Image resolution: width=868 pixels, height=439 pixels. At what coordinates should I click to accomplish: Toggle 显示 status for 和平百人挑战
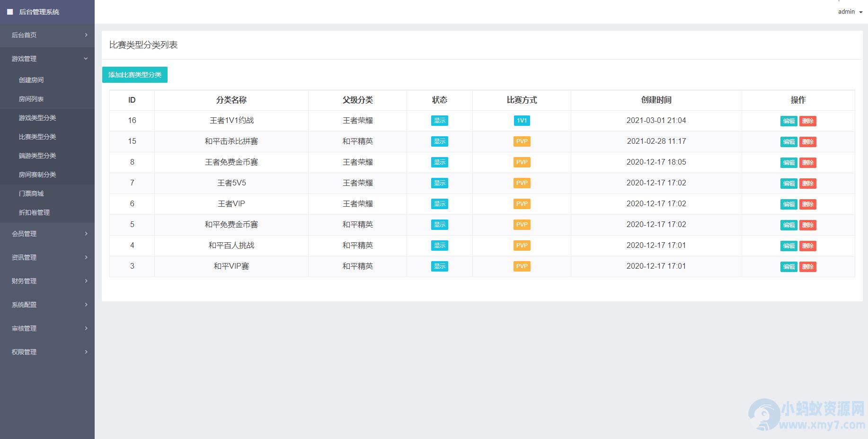(x=440, y=246)
